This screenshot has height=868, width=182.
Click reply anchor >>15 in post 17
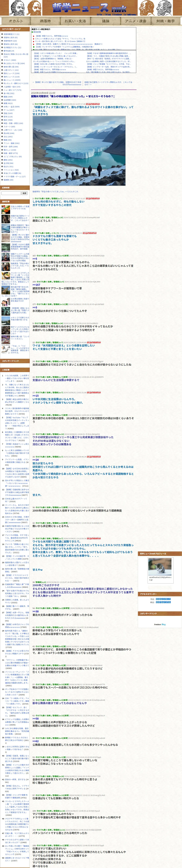[36, 396]
